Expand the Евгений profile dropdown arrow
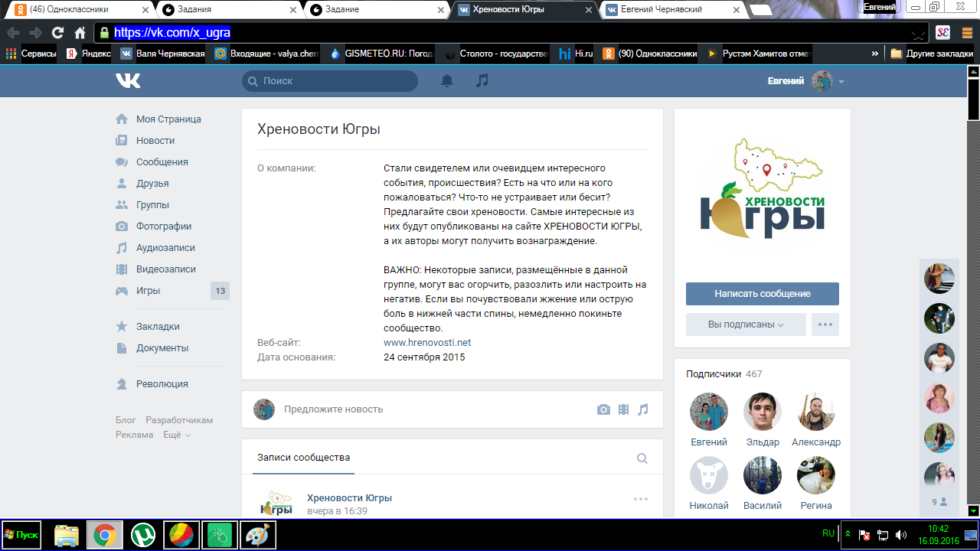Screen dimensions: 980x551 841,82
